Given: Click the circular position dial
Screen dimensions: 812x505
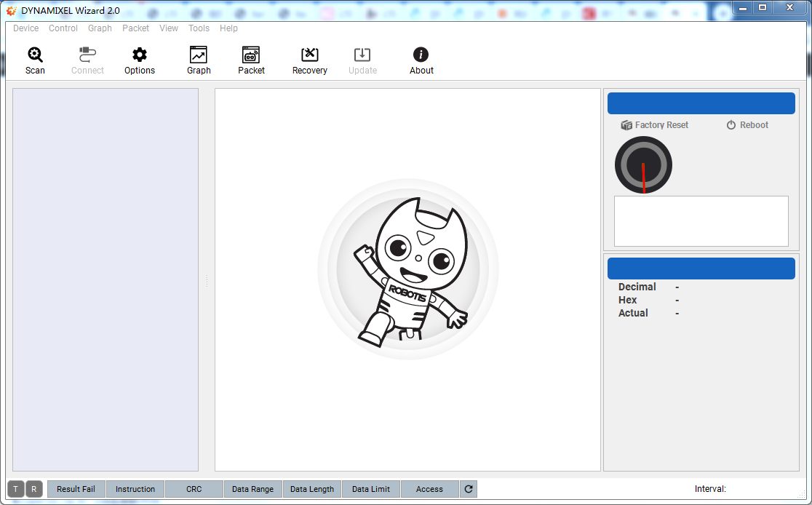Looking at the screenshot, I should coord(643,165).
